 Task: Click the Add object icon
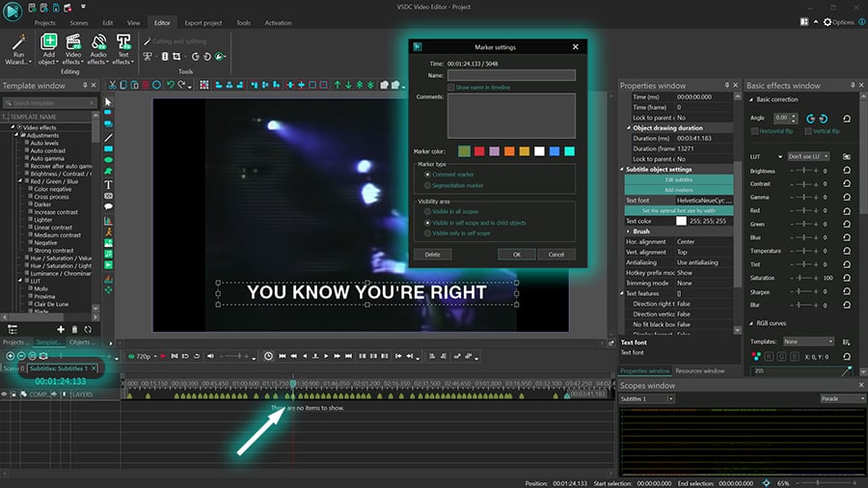pyautogui.click(x=48, y=42)
